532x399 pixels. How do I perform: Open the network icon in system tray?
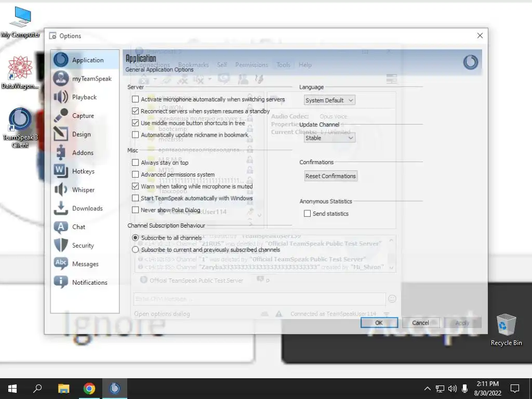[440, 389]
